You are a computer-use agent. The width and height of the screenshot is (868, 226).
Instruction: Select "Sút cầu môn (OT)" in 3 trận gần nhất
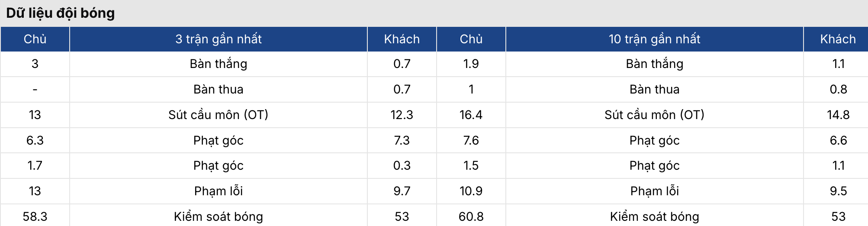218,115
